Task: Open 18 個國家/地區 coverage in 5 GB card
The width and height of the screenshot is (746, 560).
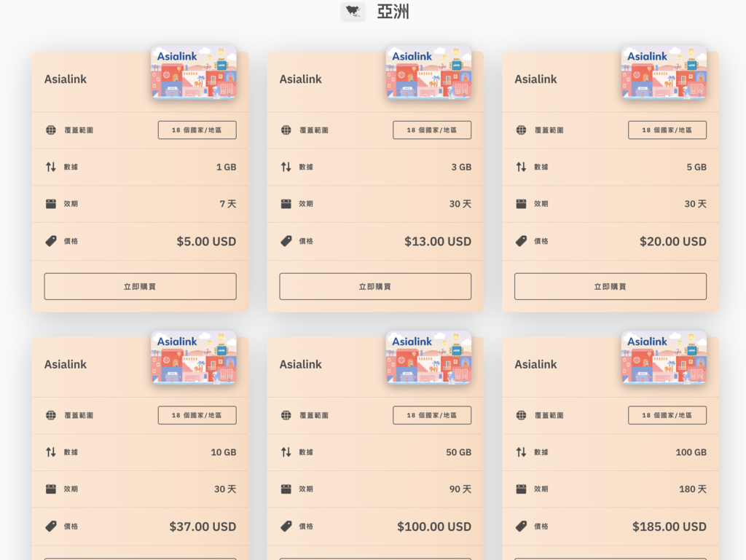Action: pos(667,130)
